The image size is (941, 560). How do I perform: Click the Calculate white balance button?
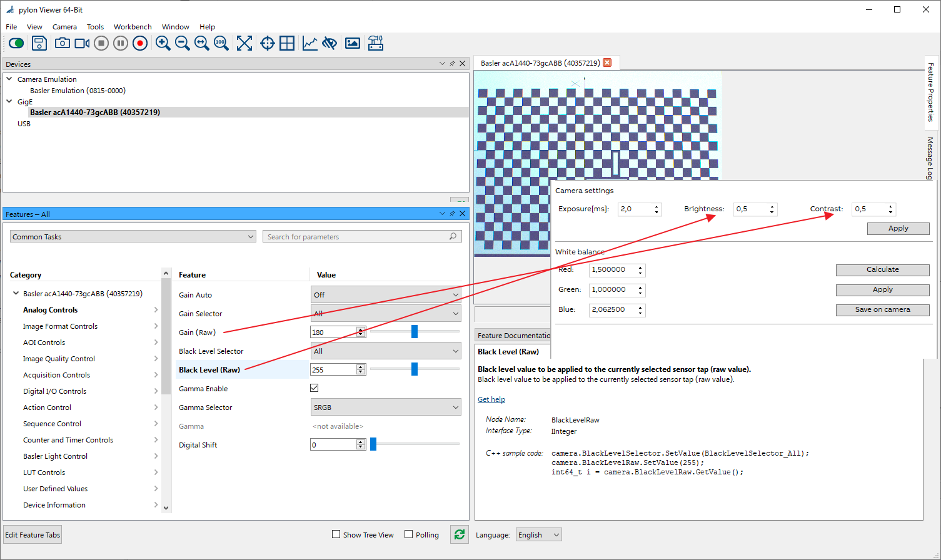[x=882, y=269]
